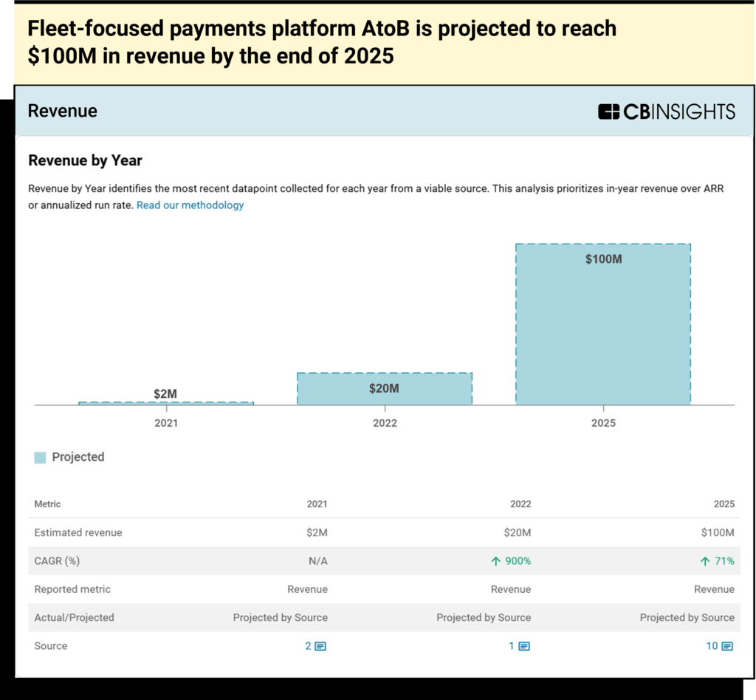Open the note icon in the 2021 Source column
Image resolution: width=756 pixels, height=700 pixels.
pyautogui.click(x=320, y=646)
